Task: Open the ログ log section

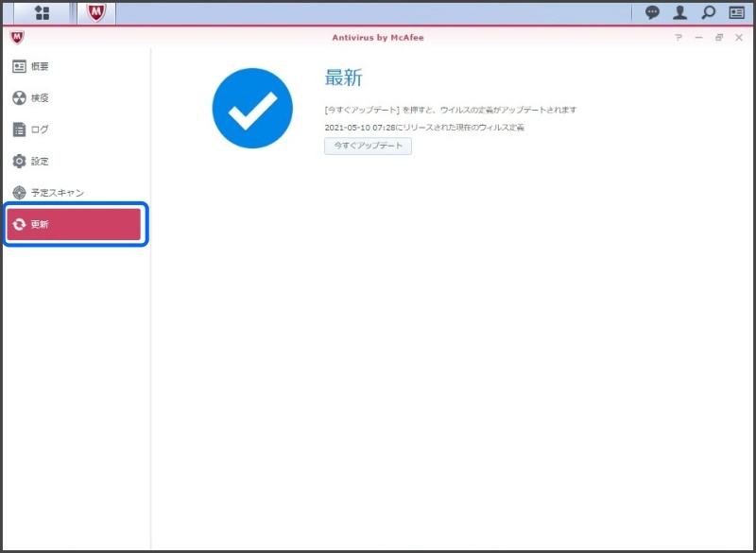Action: coord(74,130)
